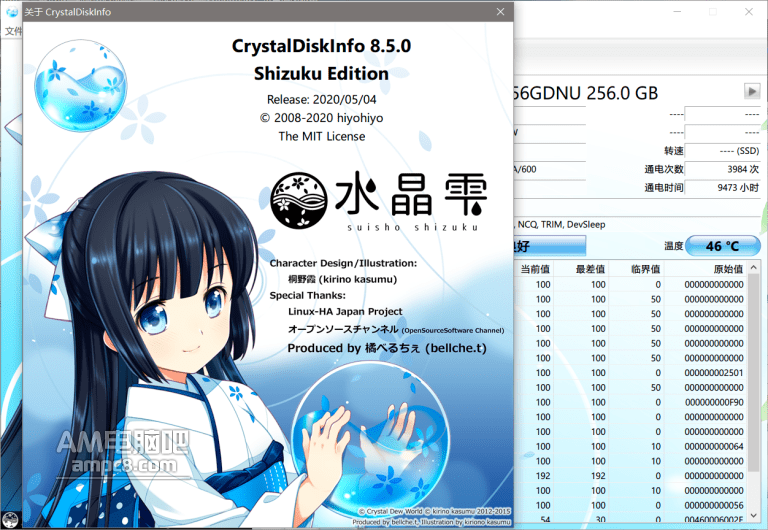Click the glass orb held by Shizuku
768x530 pixels.
(370, 441)
